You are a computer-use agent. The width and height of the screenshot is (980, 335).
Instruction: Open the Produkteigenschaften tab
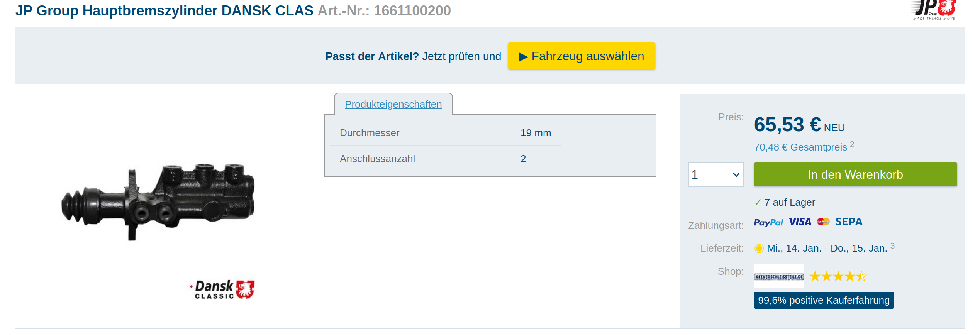[x=393, y=104]
